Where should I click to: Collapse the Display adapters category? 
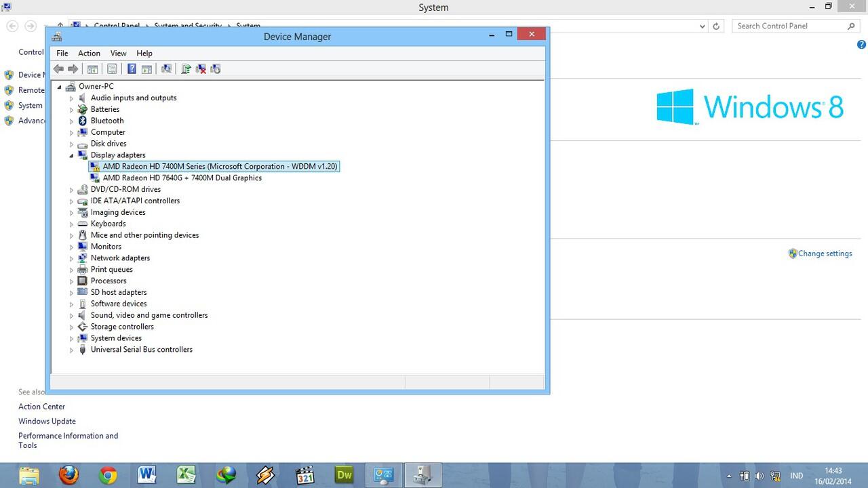(x=71, y=155)
